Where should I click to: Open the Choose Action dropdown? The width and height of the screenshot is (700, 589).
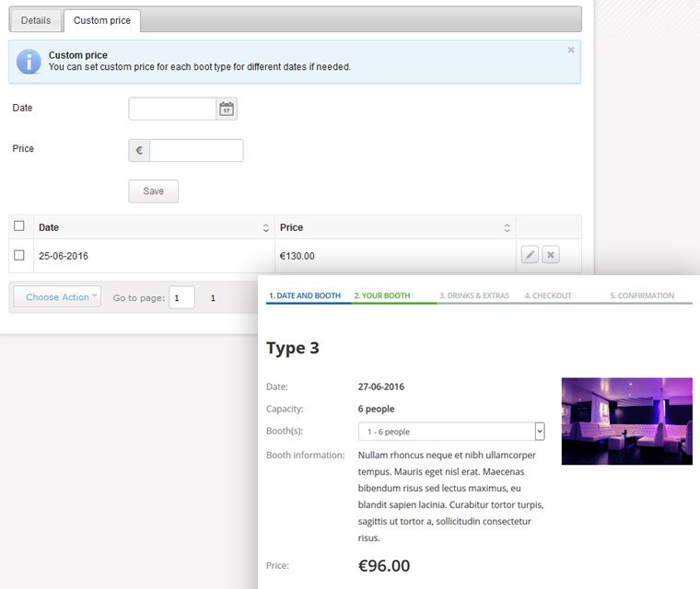(57, 296)
